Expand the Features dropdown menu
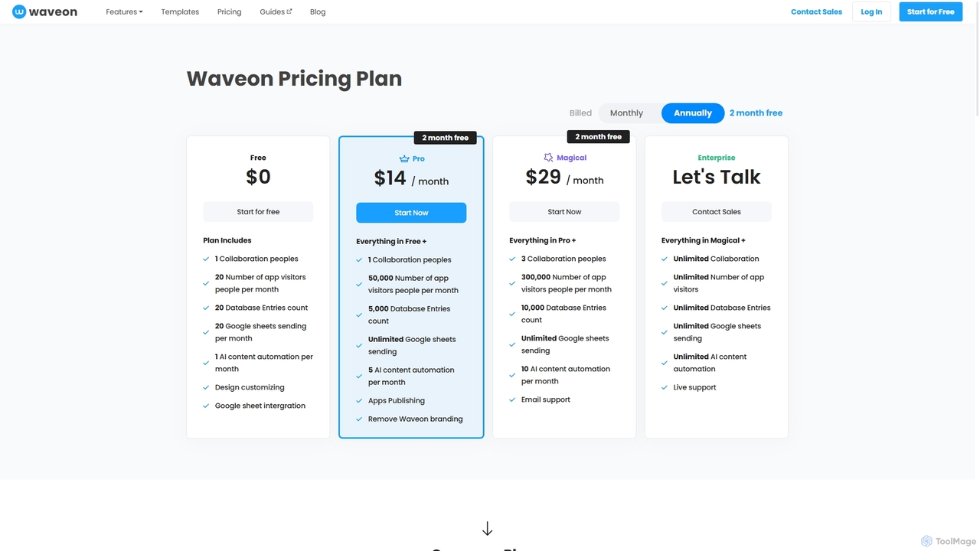980x551 pixels. click(124, 12)
